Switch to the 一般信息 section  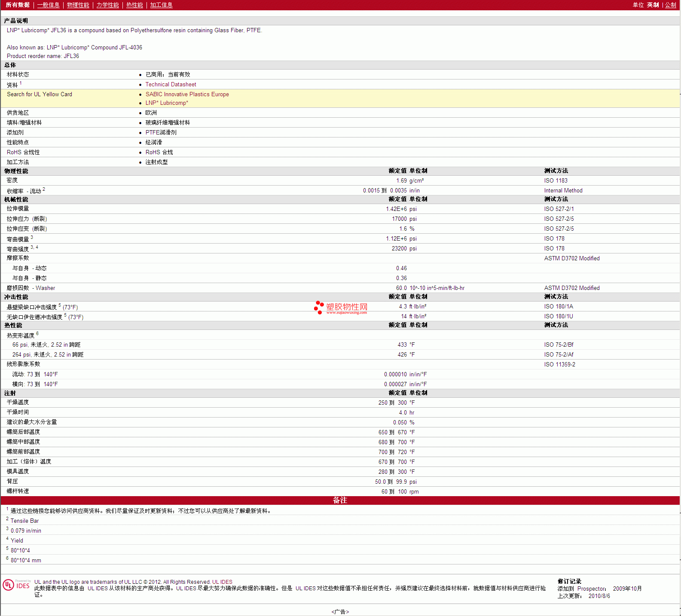(x=48, y=5)
